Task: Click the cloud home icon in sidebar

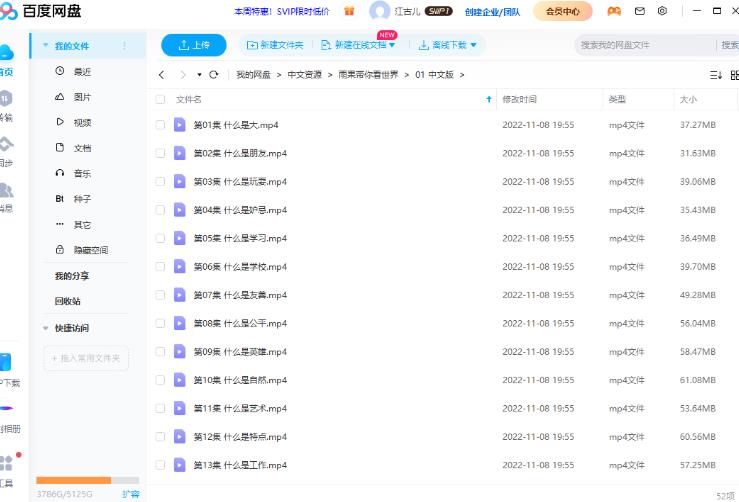Action: 6,52
